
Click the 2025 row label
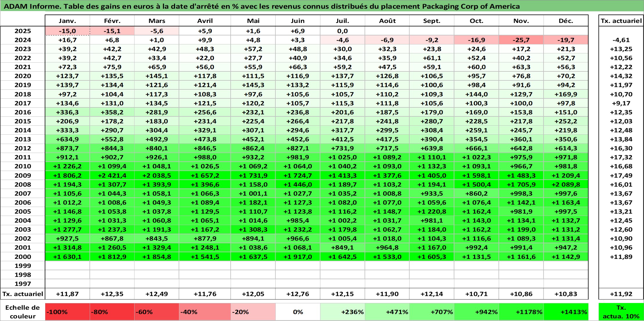[x=23, y=31]
